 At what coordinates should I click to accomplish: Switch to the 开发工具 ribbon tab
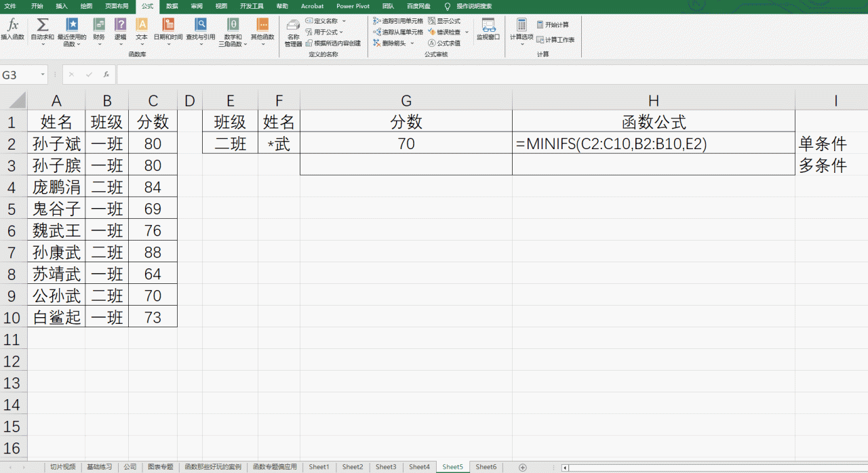click(252, 5)
